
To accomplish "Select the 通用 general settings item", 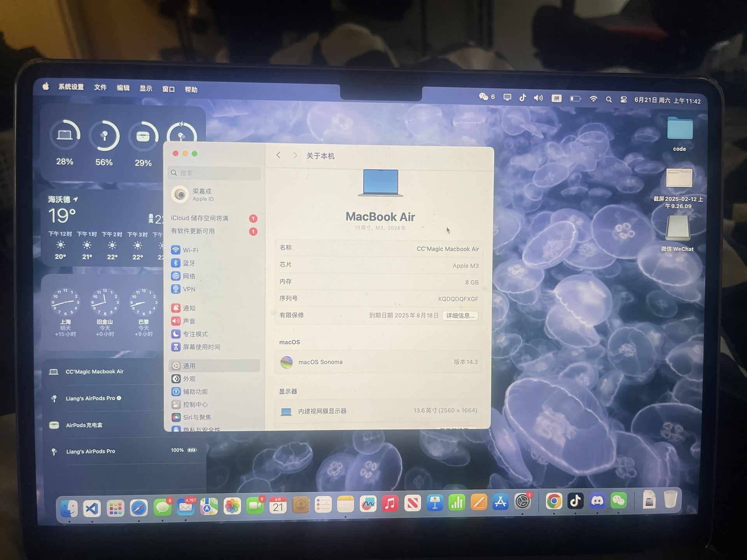I will [x=214, y=366].
